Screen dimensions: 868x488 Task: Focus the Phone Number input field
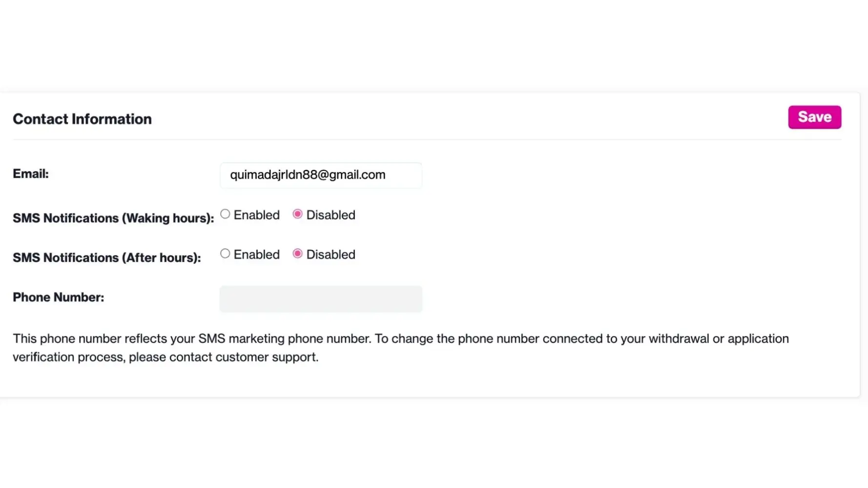[x=321, y=299]
